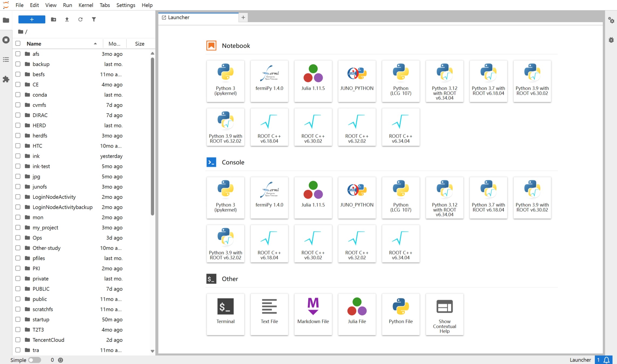617x364 pixels.
Task: Open the Tabs menu
Action: click(105, 5)
